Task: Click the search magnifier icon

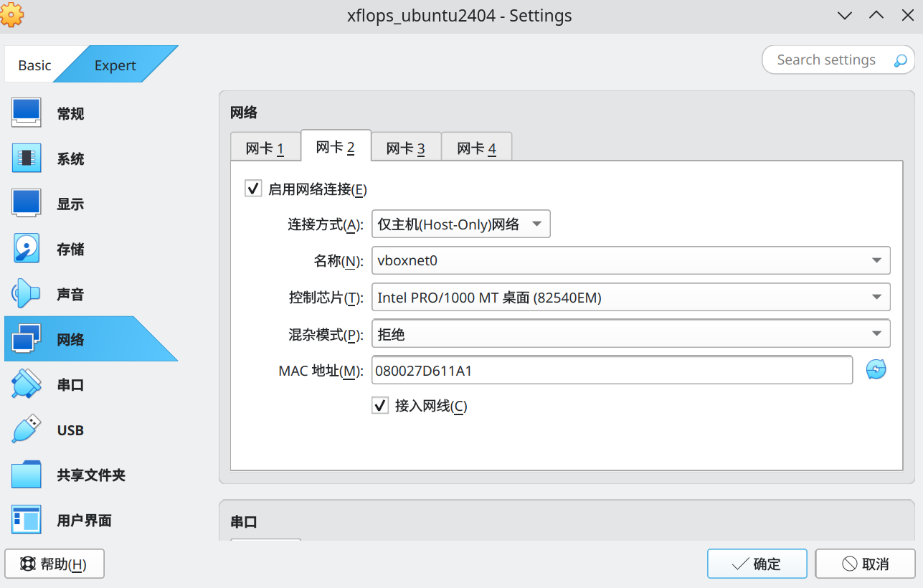Action: click(900, 60)
